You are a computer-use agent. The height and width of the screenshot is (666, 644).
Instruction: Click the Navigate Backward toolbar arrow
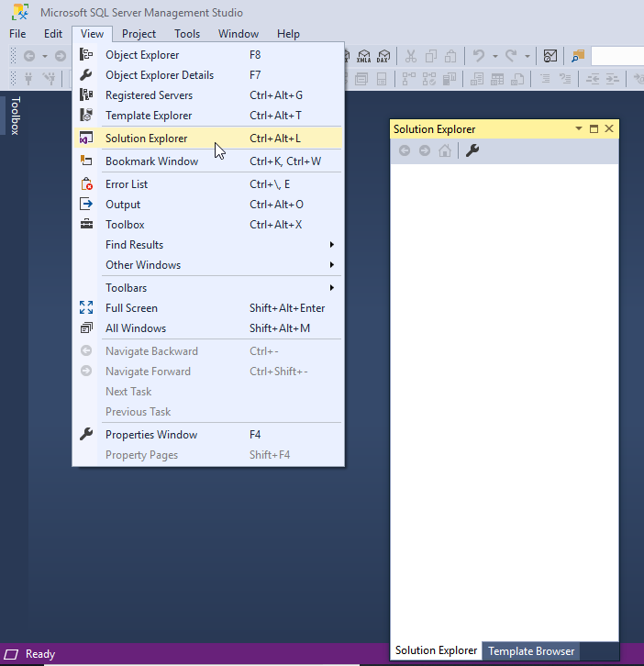(28, 56)
